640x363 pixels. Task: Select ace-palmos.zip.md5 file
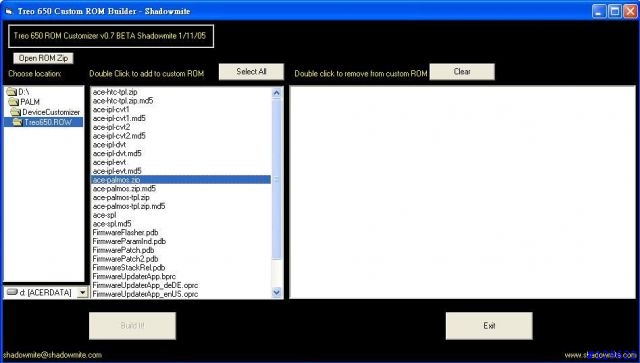(x=124, y=188)
